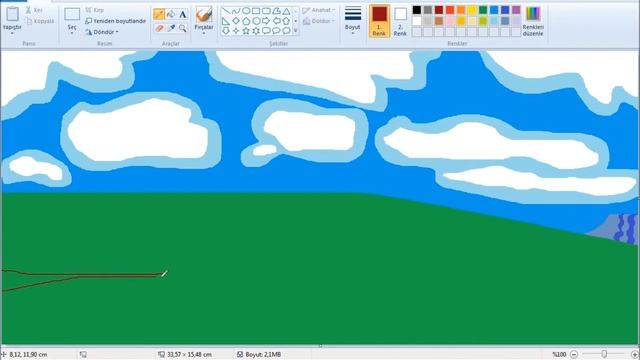This screenshot has width=640, height=360.
Task: Click the Kes cut button
Action: [x=34, y=10]
